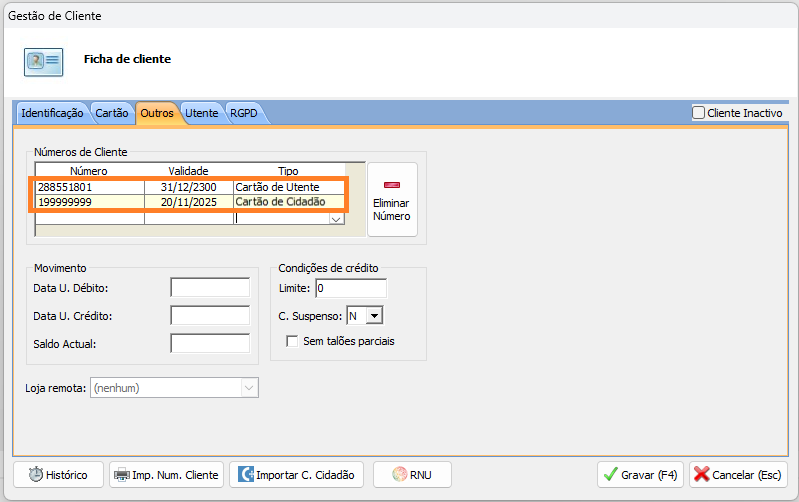
Task: Open the C. Suspenso dropdown
Action: tap(375, 316)
